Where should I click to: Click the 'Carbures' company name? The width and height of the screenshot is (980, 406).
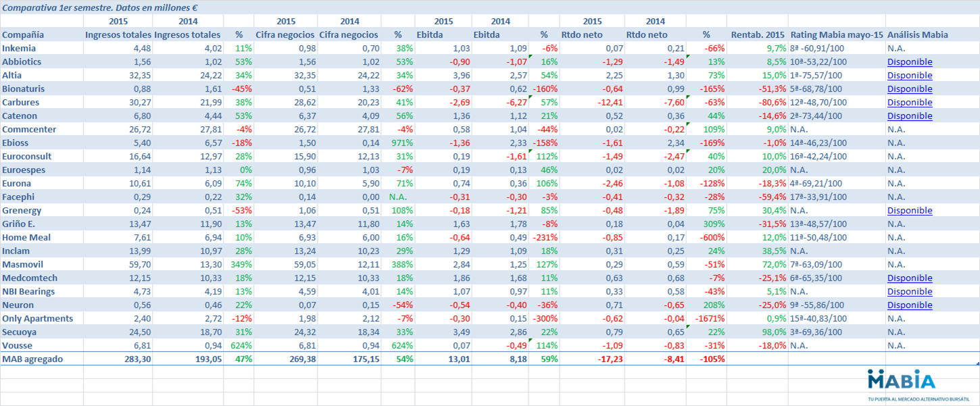pos(21,102)
